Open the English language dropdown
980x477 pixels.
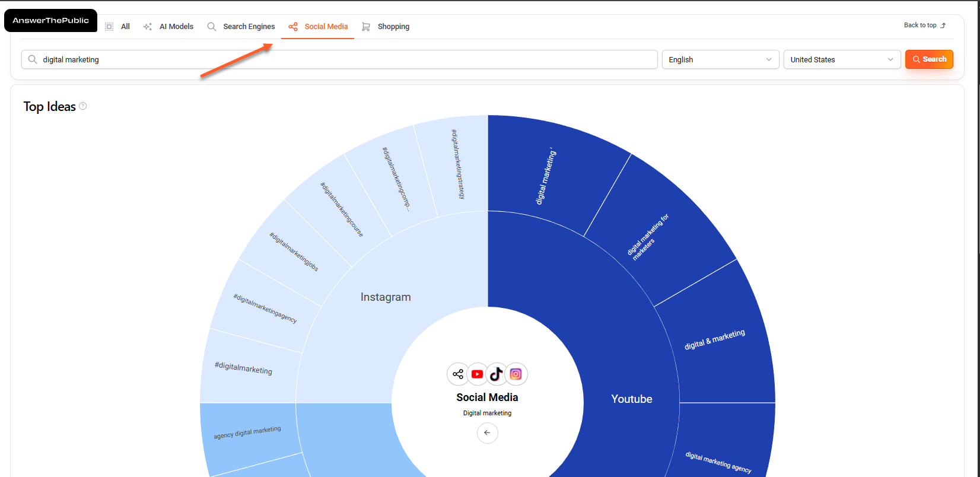720,59
